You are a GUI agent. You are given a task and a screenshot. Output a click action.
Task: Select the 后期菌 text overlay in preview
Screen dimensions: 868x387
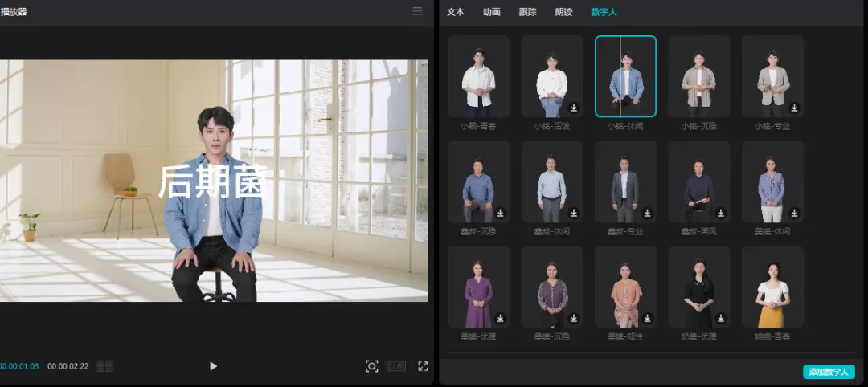pos(213,181)
